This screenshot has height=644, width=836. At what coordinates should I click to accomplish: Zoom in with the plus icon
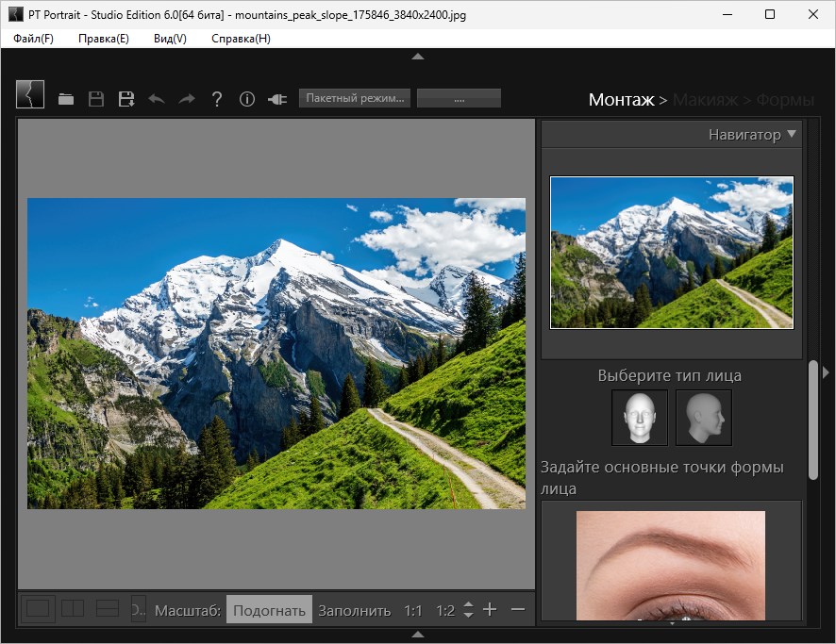coord(490,610)
